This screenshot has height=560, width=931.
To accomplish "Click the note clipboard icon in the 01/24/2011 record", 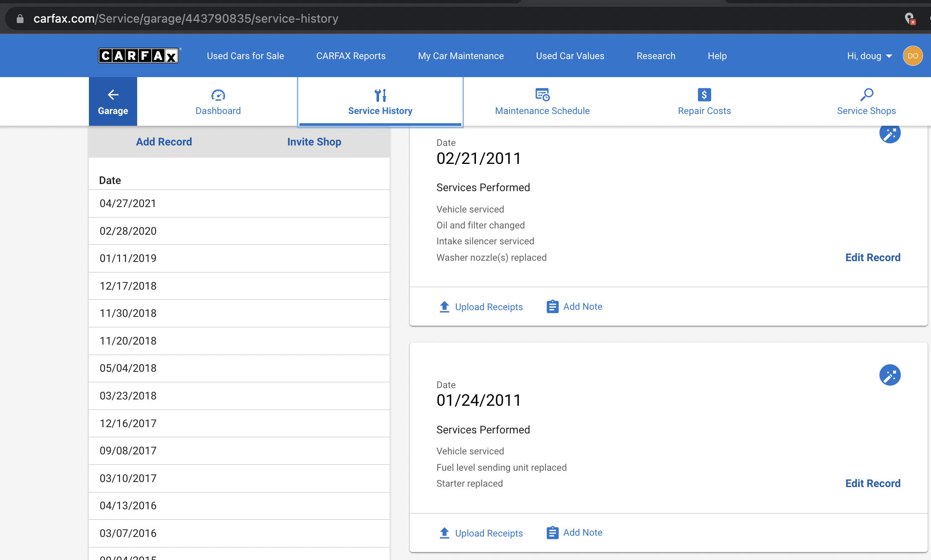I will 552,533.
